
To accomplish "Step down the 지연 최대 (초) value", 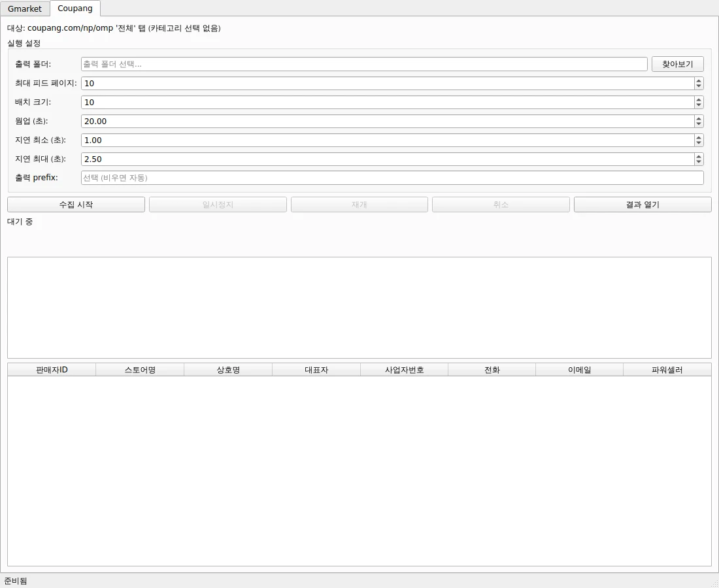I will (699, 162).
